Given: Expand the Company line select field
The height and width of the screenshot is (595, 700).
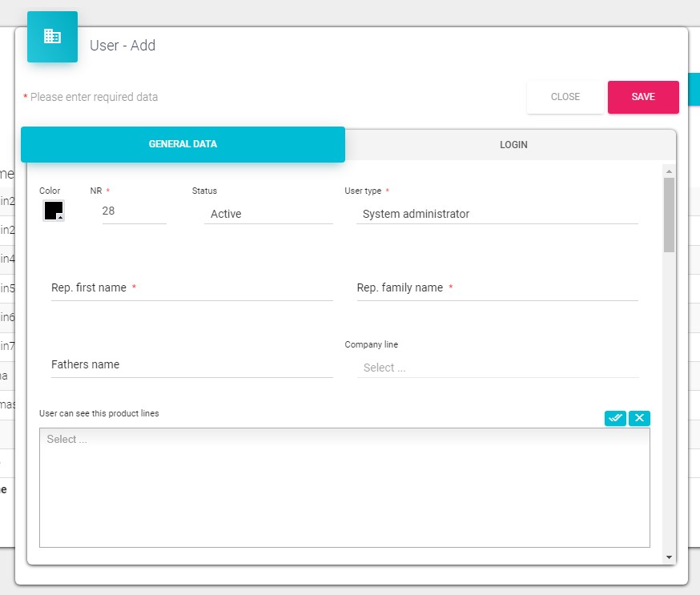Looking at the screenshot, I should [497, 368].
